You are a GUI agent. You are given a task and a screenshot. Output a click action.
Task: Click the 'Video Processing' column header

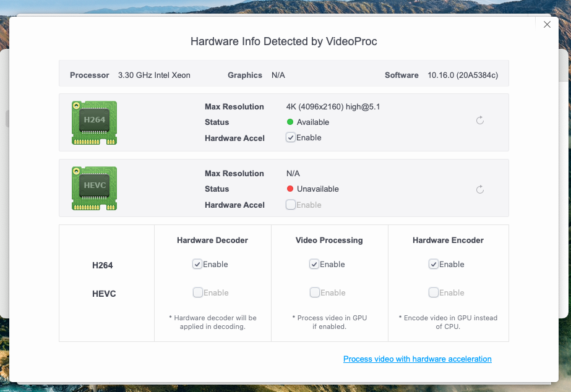tap(329, 241)
